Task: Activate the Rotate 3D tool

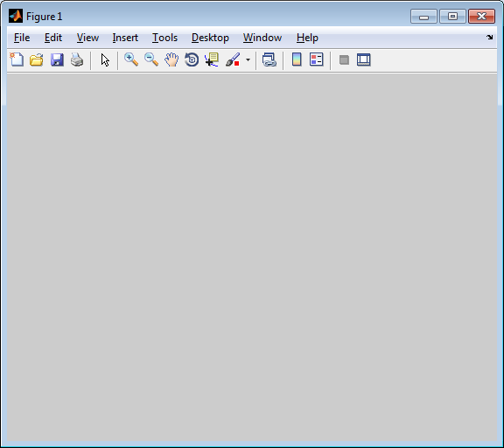Action: [x=192, y=59]
